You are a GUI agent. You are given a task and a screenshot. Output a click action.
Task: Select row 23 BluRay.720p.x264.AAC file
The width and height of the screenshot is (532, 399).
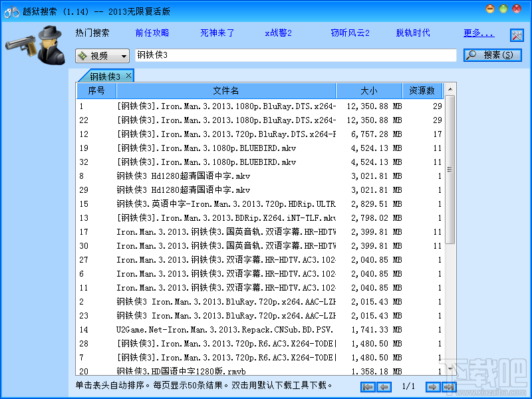[261, 315]
